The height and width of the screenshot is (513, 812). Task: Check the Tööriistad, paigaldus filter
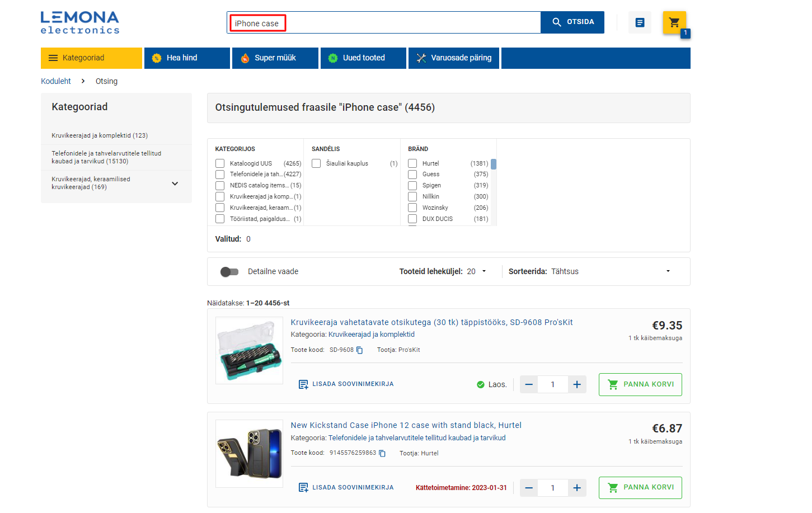tap(220, 219)
